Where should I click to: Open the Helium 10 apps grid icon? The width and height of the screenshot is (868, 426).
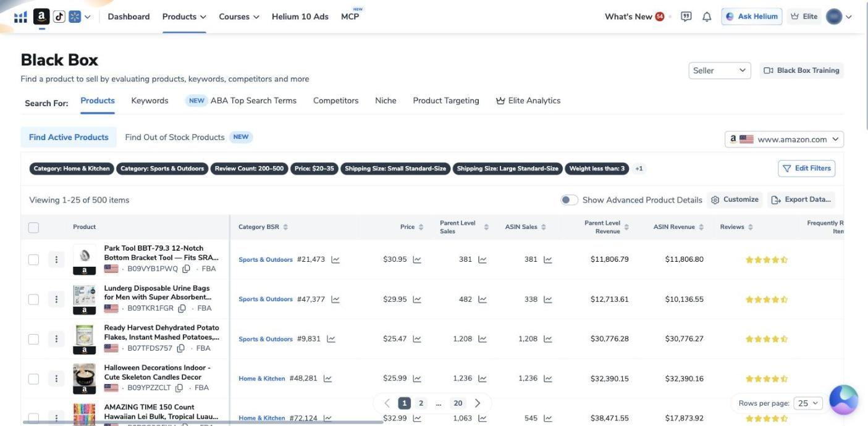tap(20, 17)
